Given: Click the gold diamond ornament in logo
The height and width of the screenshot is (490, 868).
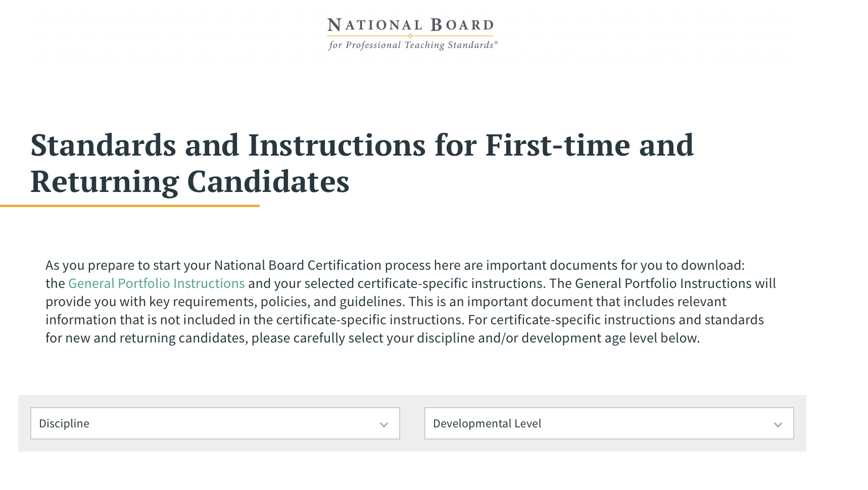Looking at the screenshot, I should point(410,36).
